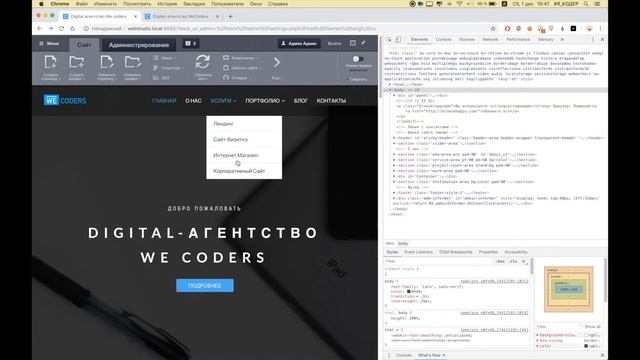Click the refresh cache (Сбросить кеш) icon
Image resolution: width=640 pixels, height=360 pixels.
coord(202,62)
